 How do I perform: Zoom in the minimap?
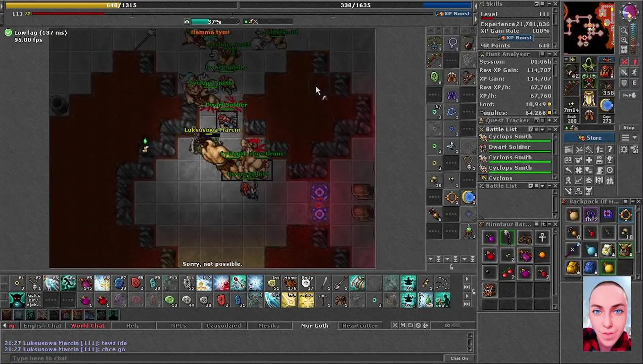[x=624, y=40]
